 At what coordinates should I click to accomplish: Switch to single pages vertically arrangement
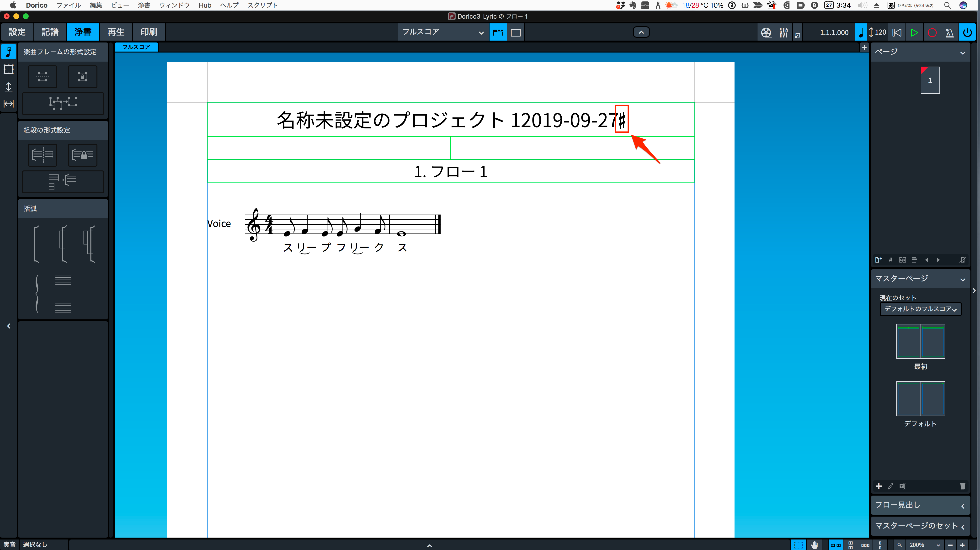[880, 545]
